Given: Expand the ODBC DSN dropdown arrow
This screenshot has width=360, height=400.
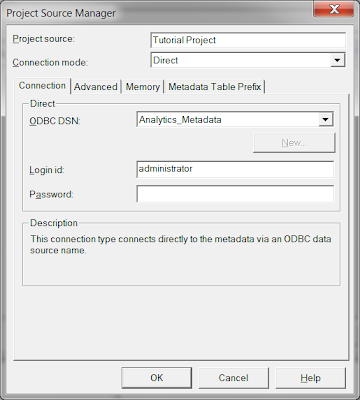Looking at the screenshot, I should coord(326,119).
